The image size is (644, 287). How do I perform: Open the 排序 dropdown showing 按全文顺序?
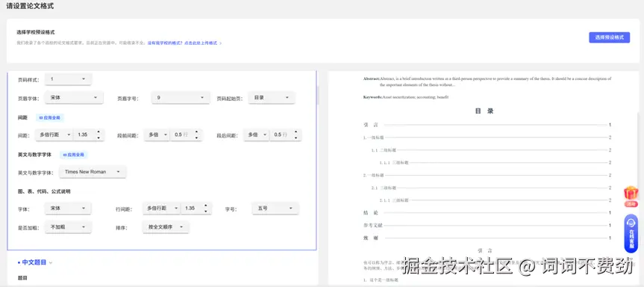coord(166,227)
